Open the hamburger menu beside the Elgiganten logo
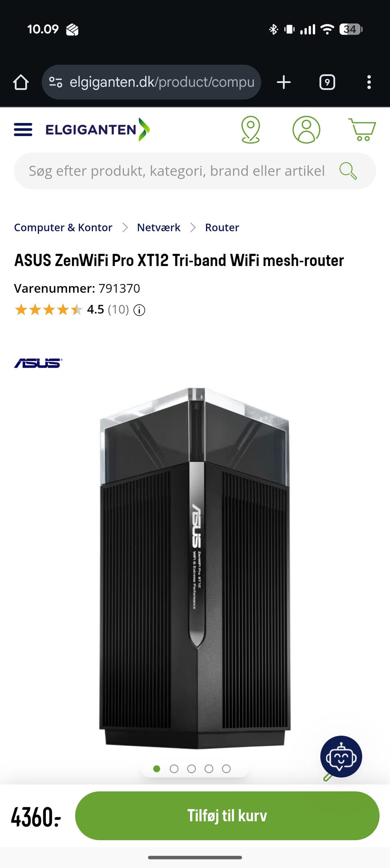The image size is (390, 868). coord(23,130)
